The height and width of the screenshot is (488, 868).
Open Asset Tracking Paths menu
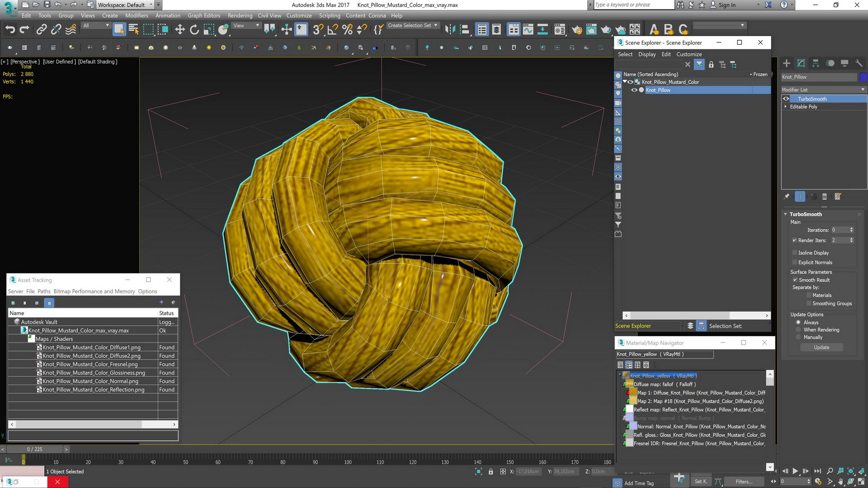pyautogui.click(x=44, y=291)
